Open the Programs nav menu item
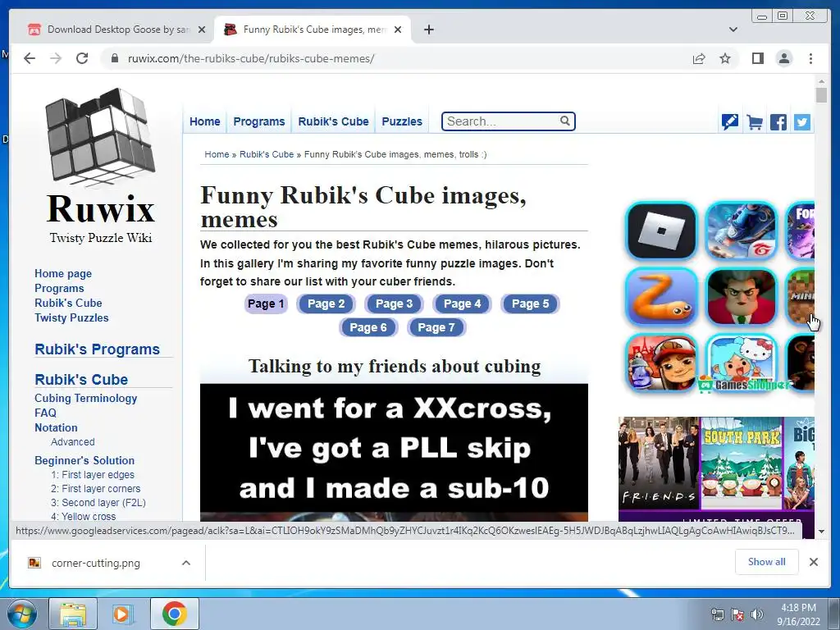Image resolution: width=840 pixels, height=630 pixels. [x=258, y=121]
